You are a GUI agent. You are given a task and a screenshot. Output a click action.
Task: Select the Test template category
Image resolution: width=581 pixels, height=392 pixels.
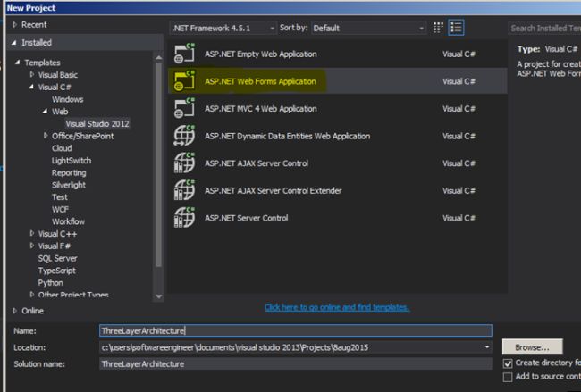59,197
